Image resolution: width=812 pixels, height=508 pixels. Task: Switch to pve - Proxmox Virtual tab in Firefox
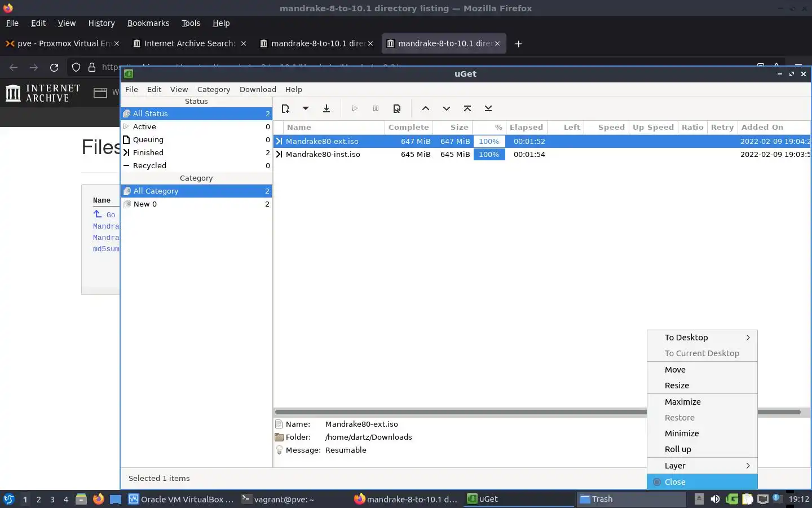pos(62,43)
